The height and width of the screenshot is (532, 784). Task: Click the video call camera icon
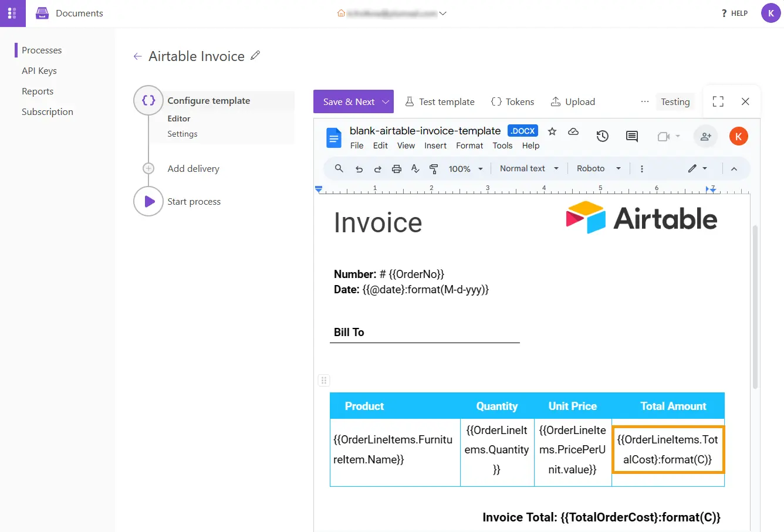(x=664, y=136)
